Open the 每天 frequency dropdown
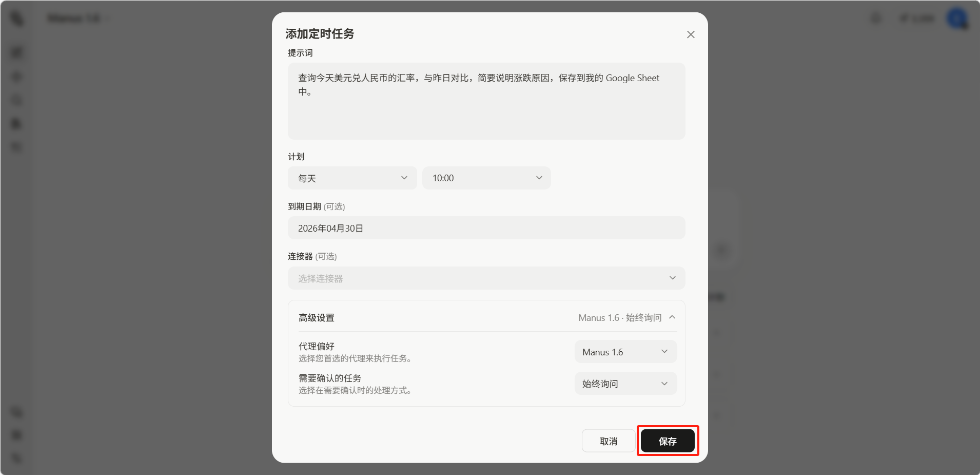980x475 pixels. click(352, 178)
